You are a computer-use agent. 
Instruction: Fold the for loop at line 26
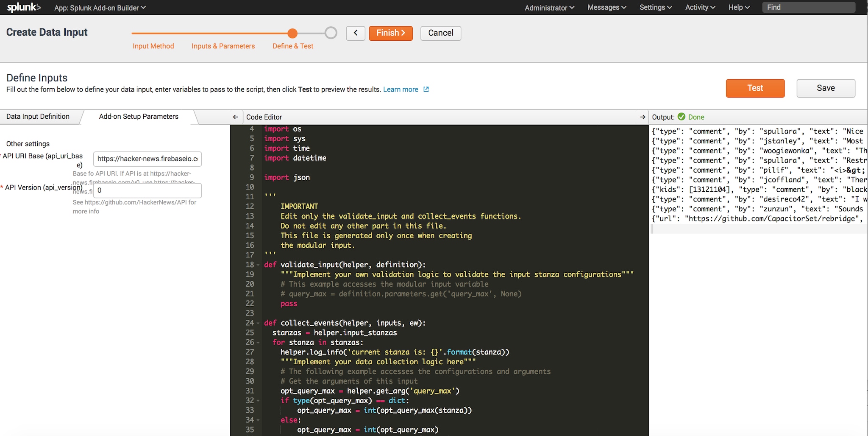(x=258, y=343)
